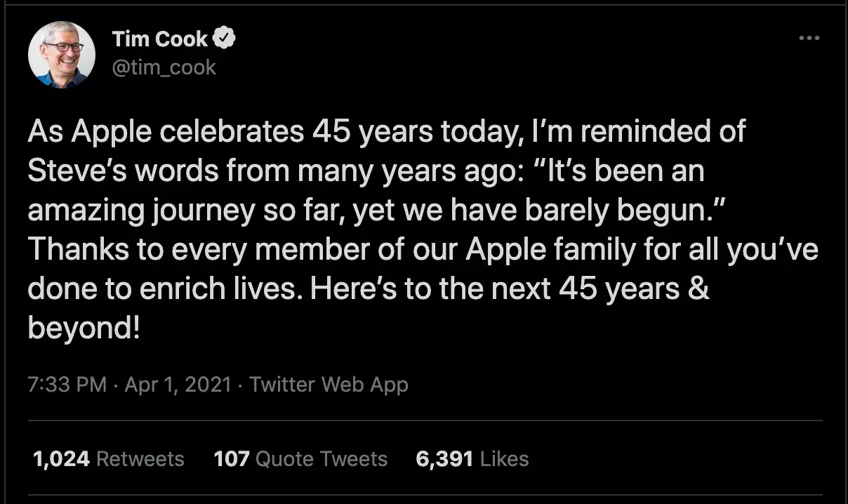Image resolution: width=848 pixels, height=504 pixels.
Task: Open the three-dot more options menu
Action: coord(809,38)
